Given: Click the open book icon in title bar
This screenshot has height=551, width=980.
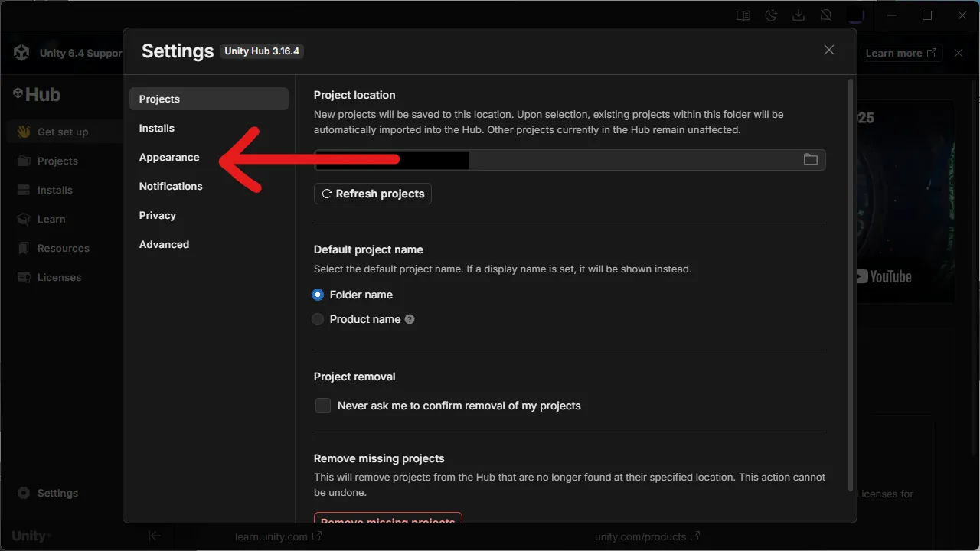Looking at the screenshot, I should point(743,15).
